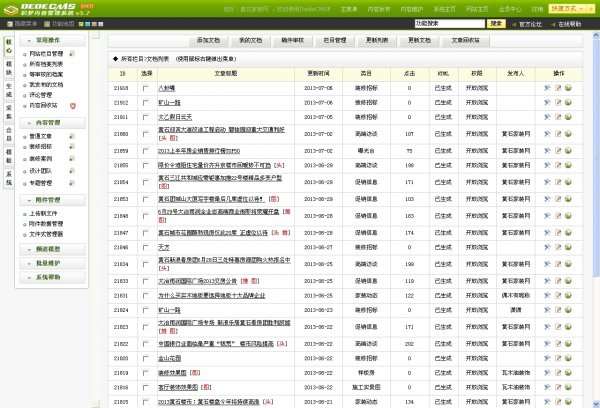Open 系统主页 in the top menu

tap(445, 9)
